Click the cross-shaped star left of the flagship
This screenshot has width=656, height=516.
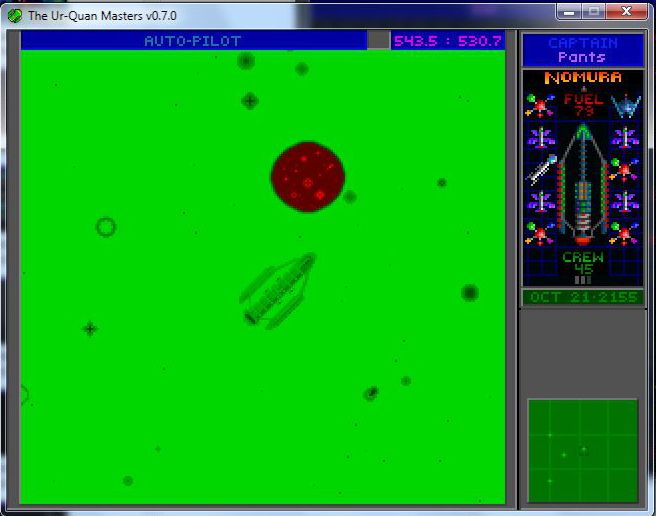click(90, 329)
